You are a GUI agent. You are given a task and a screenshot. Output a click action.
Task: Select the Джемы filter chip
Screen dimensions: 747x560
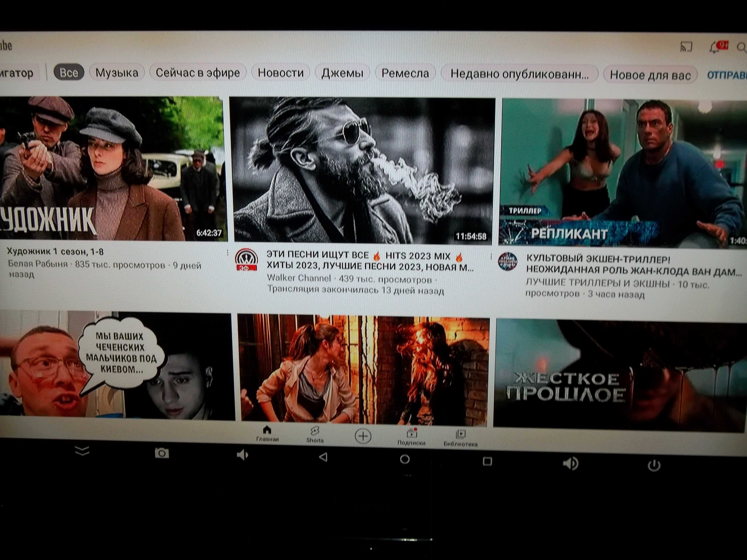pos(342,73)
